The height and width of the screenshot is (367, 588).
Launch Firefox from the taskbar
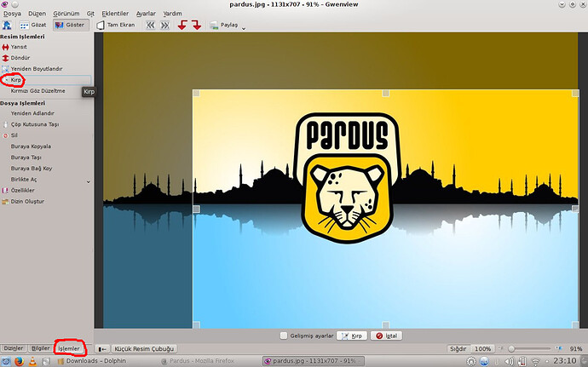[x=19, y=361]
